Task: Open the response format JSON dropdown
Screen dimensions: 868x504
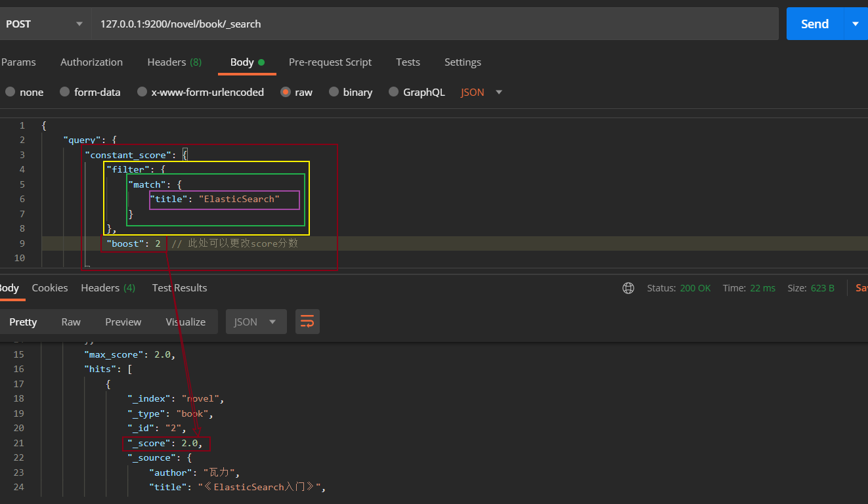Action: 256,322
